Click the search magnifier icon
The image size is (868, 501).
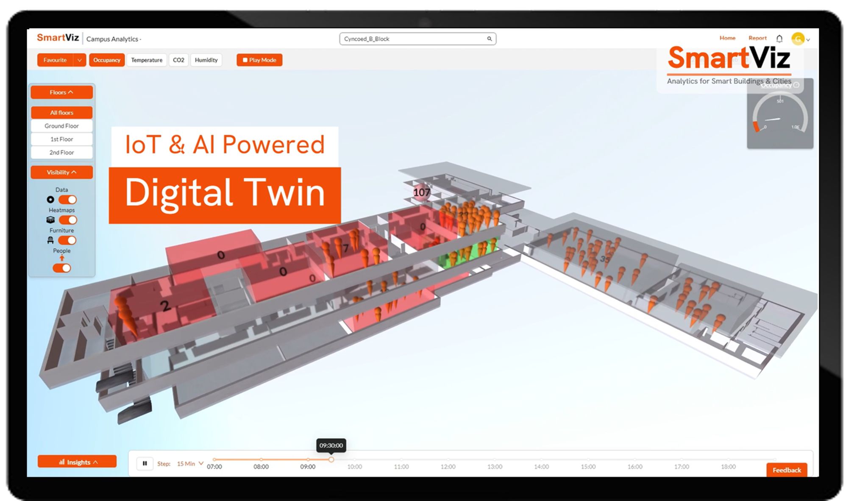(x=490, y=39)
